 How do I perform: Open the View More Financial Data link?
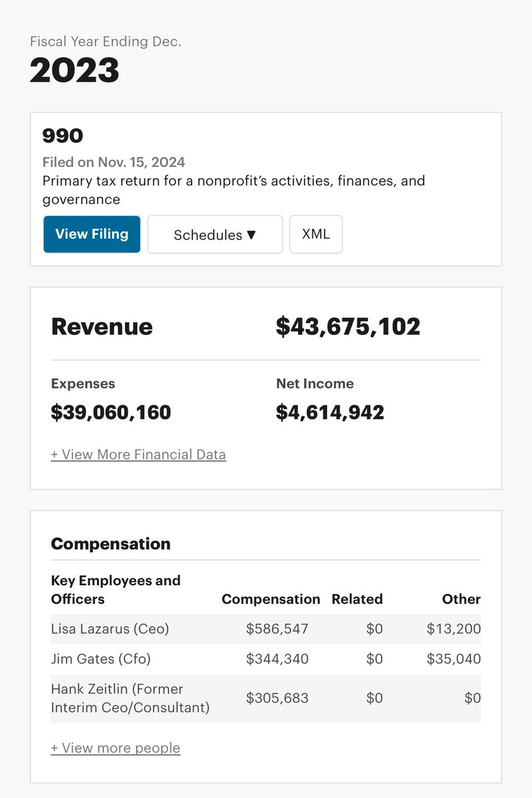[x=138, y=455]
